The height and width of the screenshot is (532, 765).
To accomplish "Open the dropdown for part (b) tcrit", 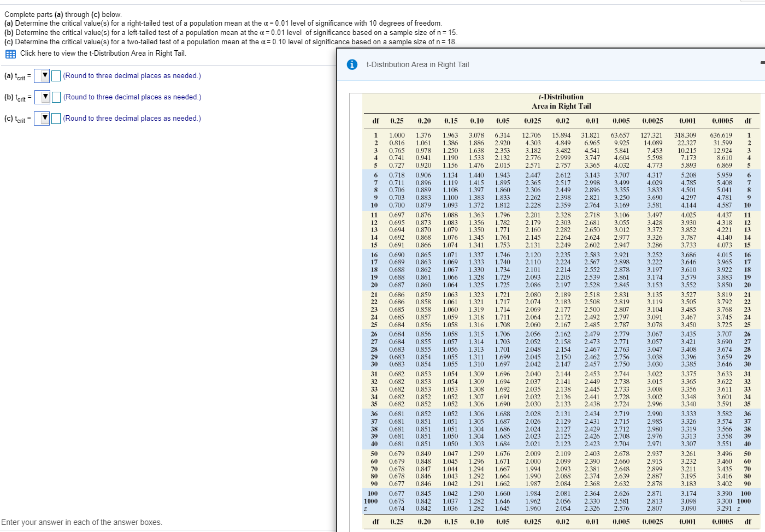I will (x=42, y=97).
